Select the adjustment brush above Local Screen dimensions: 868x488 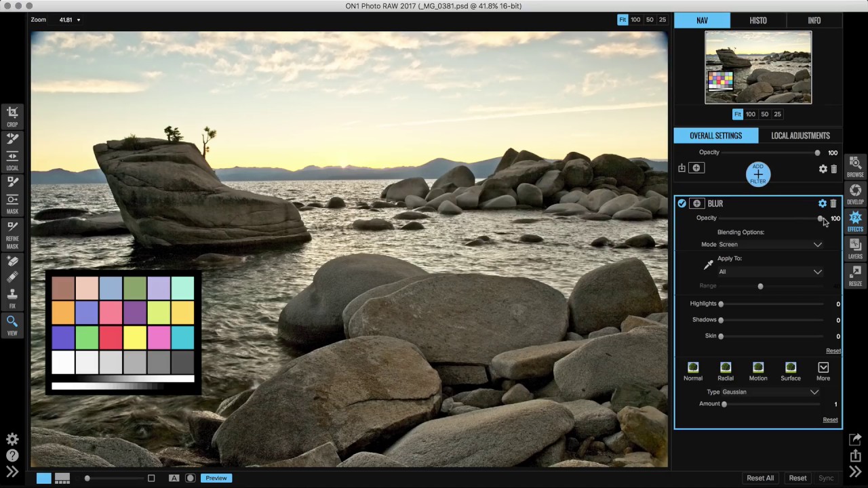tap(12, 138)
